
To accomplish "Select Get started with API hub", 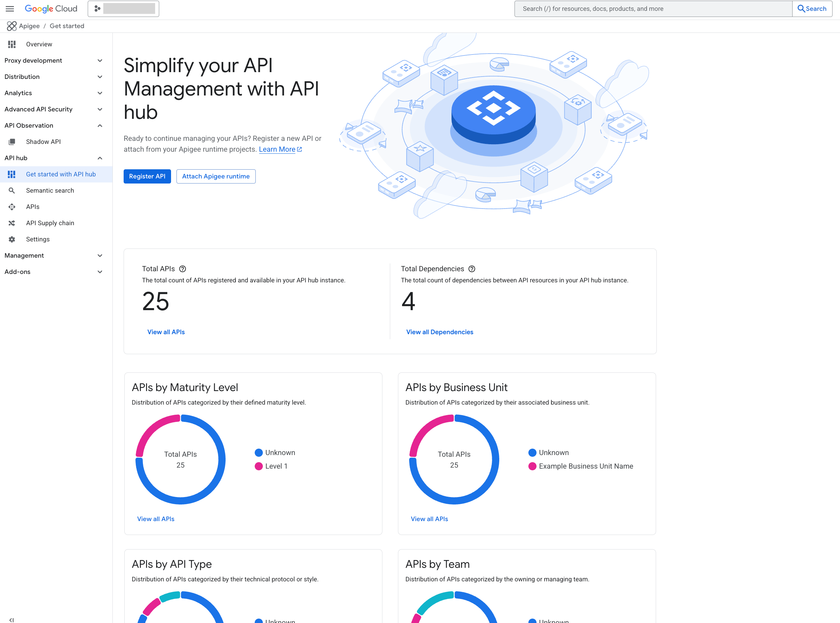I will tap(61, 174).
